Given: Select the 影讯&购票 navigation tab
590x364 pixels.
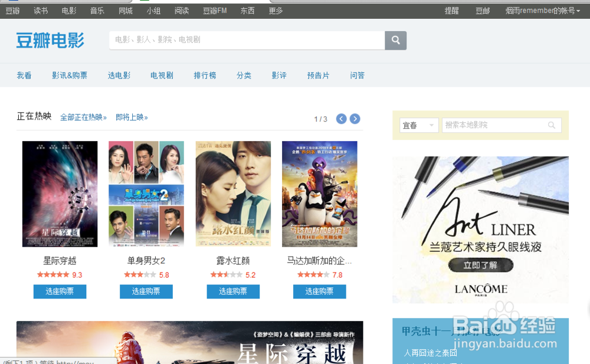Looking at the screenshot, I should coord(70,76).
